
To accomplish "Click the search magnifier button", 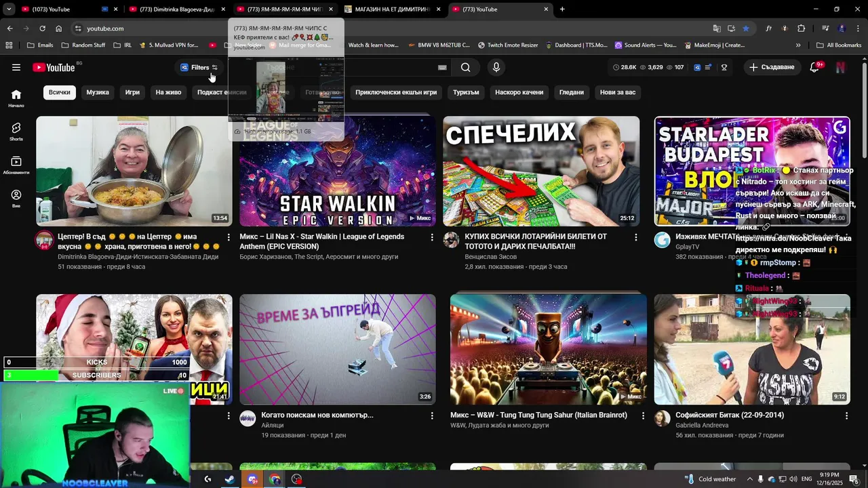I will [465, 67].
